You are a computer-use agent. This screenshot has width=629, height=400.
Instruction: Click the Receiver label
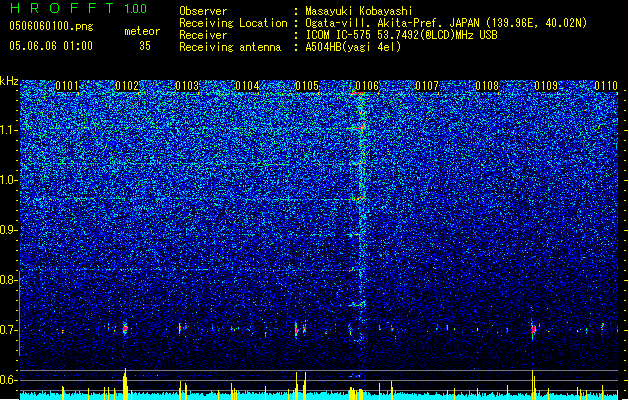pyautogui.click(x=203, y=35)
